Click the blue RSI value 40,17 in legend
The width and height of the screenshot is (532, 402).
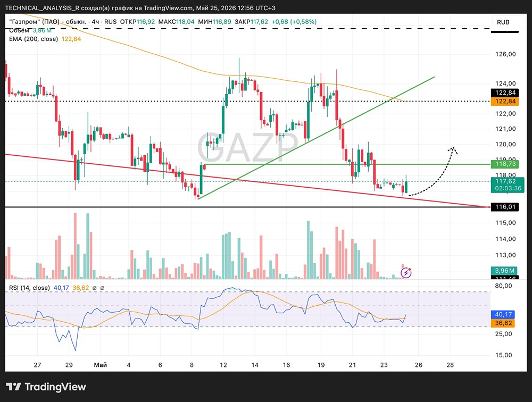click(61, 288)
